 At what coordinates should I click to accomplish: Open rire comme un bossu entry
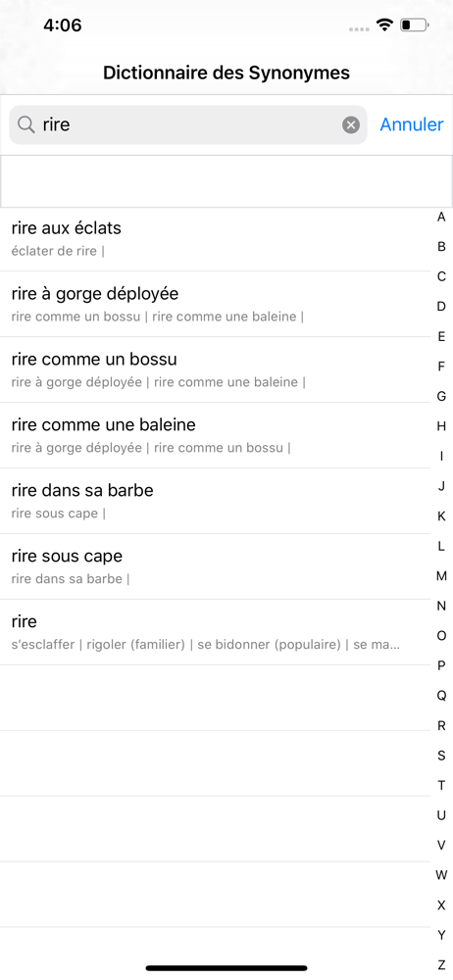(216, 370)
